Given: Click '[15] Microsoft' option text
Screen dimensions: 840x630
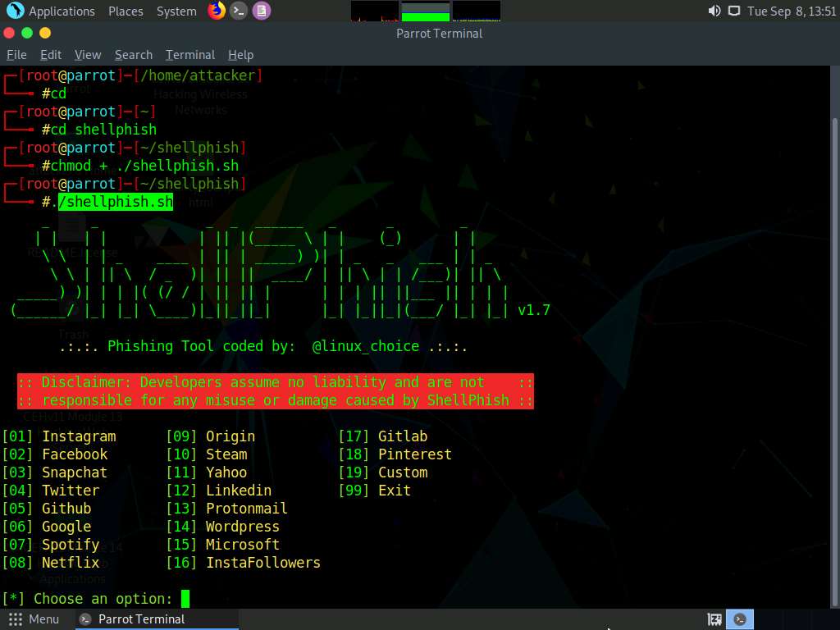Looking at the screenshot, I should coord(223,545).
